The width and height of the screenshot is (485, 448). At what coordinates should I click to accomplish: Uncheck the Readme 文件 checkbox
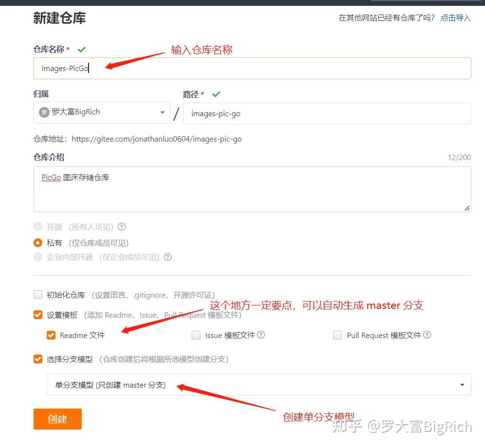[x=51, y=335]
